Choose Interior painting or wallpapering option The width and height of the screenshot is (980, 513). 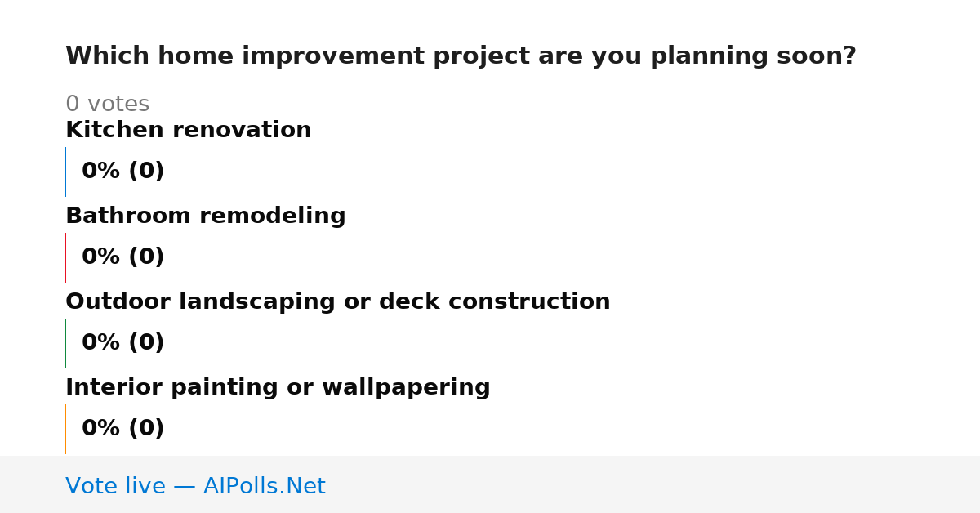[278, 387]
